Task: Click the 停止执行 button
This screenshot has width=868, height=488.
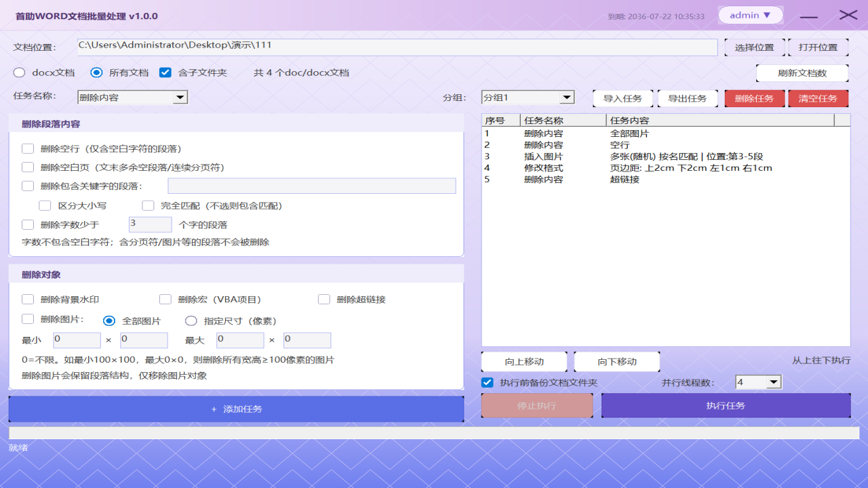Action: [537, 405]
